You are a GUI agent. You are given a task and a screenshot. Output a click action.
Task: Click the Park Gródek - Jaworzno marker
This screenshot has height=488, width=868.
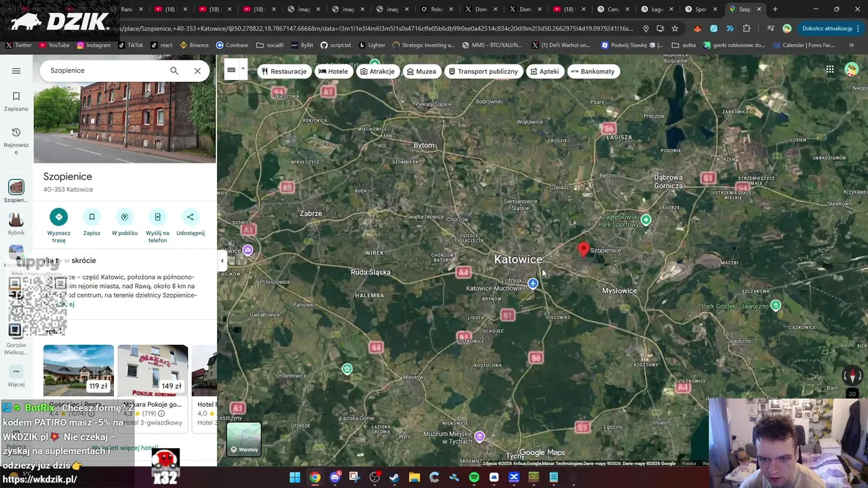(x=776, y=306)
